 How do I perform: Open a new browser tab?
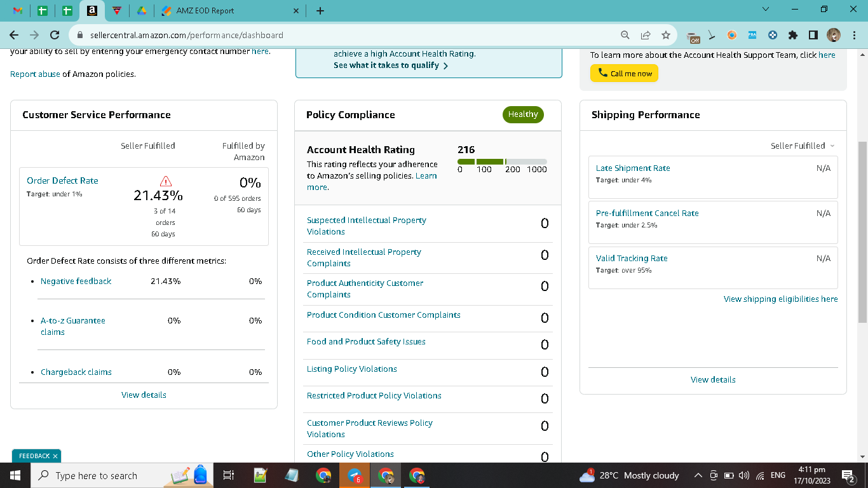tap(320, 11)
